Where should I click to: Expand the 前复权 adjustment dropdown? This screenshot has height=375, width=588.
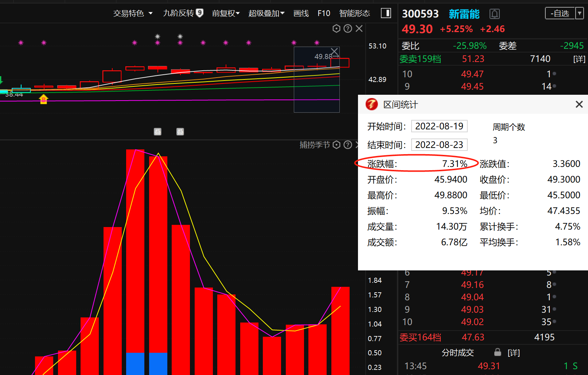coord(226,13)
